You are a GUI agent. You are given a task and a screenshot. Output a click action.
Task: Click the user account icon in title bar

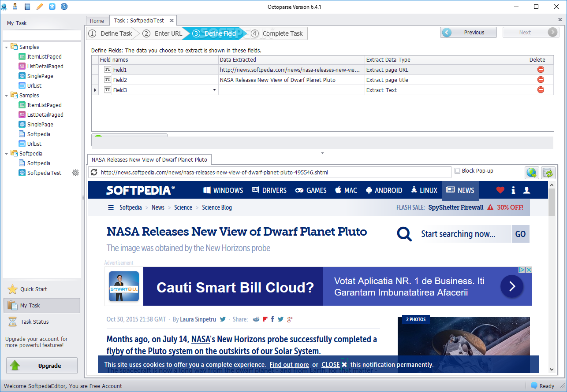tap(15, 6)
